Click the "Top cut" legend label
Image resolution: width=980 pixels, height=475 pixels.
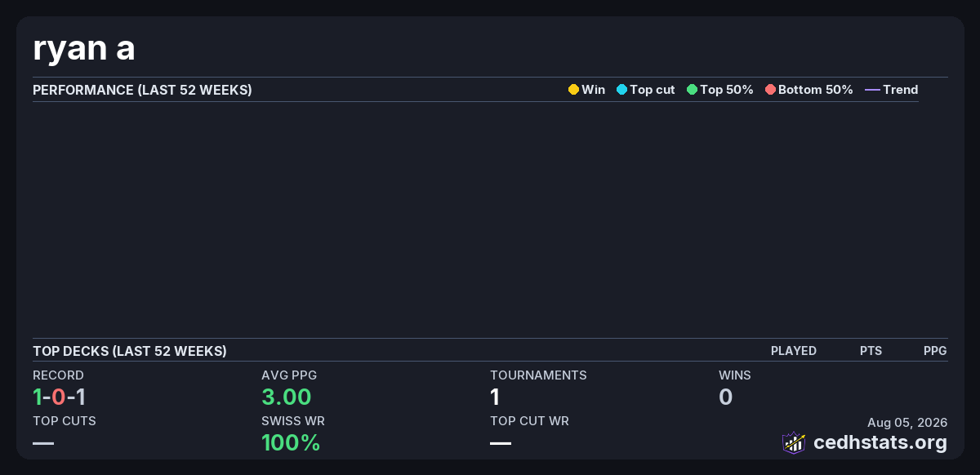pos(653,90)
